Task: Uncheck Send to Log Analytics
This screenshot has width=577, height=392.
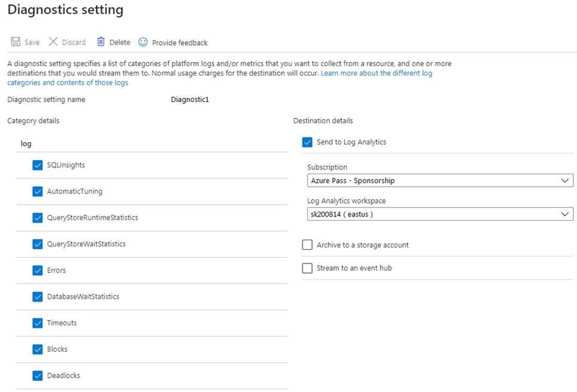Action: point(307,142)
